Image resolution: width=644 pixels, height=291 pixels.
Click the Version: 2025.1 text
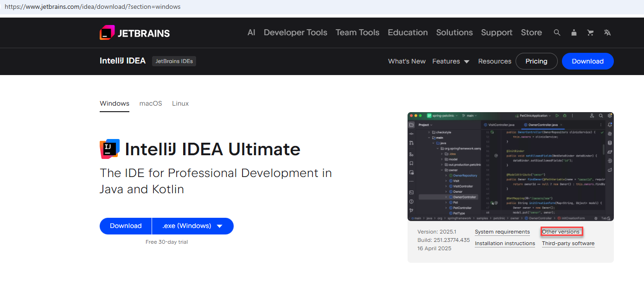437,232
